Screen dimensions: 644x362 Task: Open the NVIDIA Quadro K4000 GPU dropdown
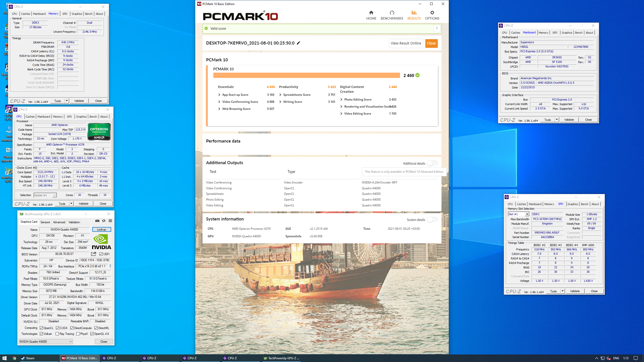click(x=46, y=341)
